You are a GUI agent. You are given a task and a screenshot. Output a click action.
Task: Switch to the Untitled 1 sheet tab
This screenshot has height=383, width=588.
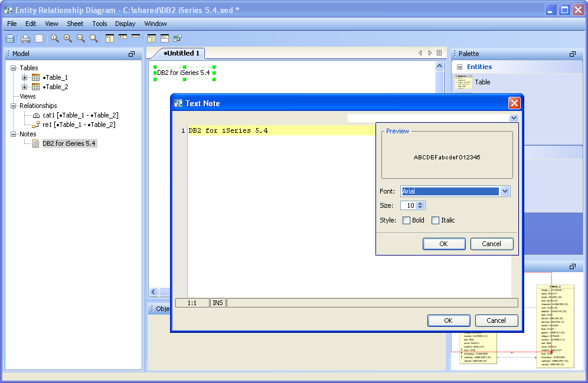click(x=181, y=53)
